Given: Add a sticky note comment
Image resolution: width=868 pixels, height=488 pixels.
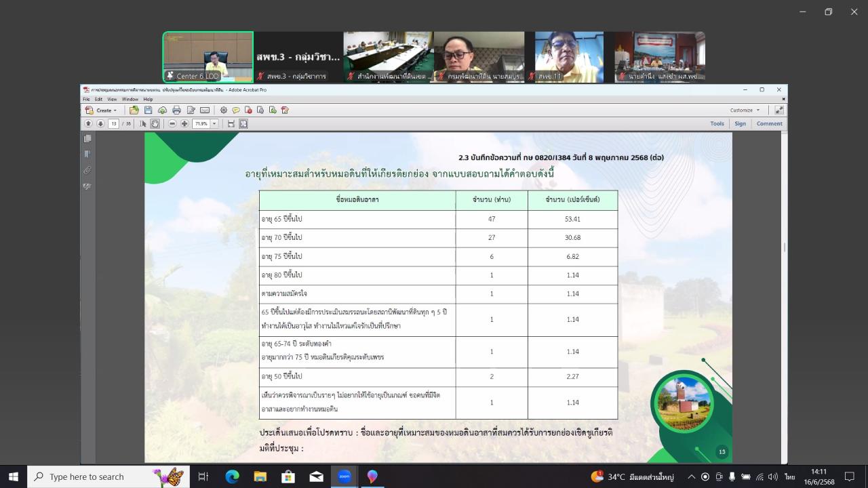Looking at the screenshot, I should (x=236, y=110).
